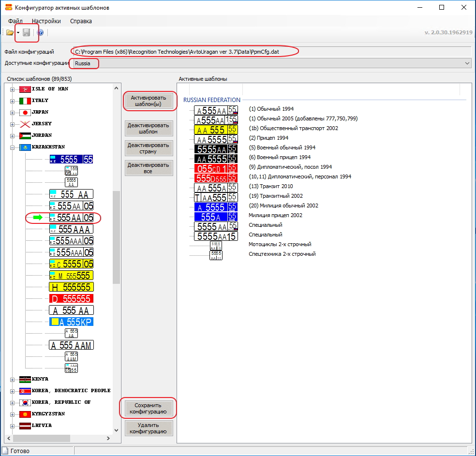Select the light blue A 555KP plate template
The image size is (476, 456).
click(71, 322)
